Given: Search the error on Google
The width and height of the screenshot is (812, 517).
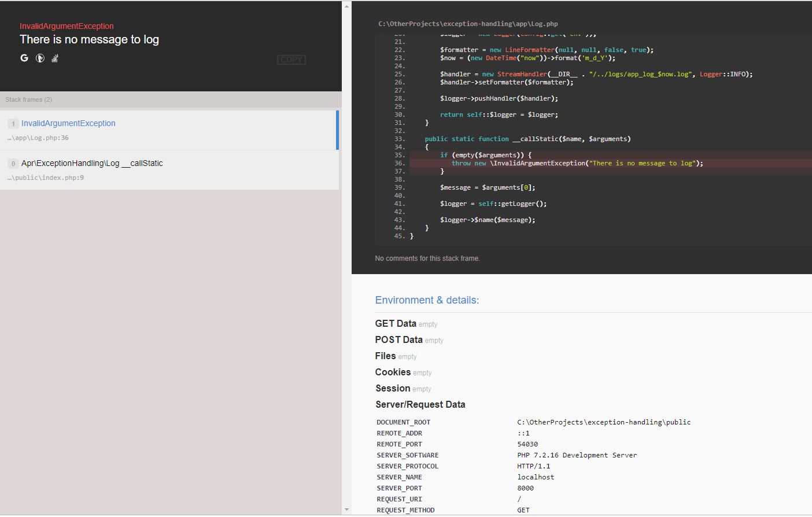Looking at the screenshot, I should click(x=24, y=58).
